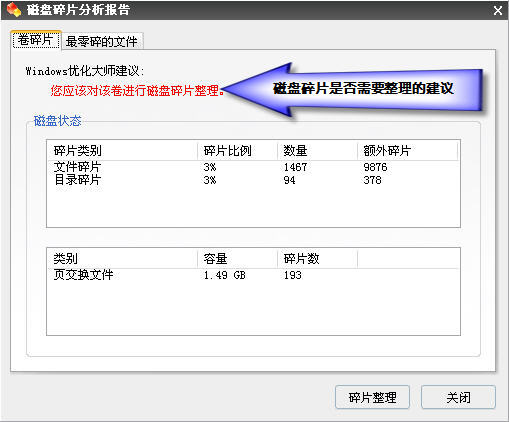Screen dimensions: 509x422
Task: Click the 碎片数 column header
Action: (317, 258)
